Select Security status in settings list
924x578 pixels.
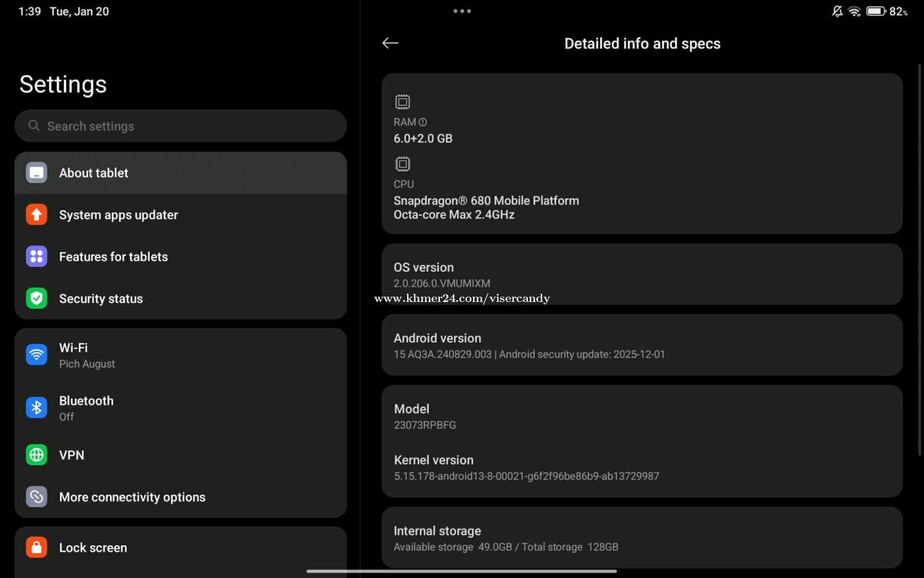pos(101,299)
